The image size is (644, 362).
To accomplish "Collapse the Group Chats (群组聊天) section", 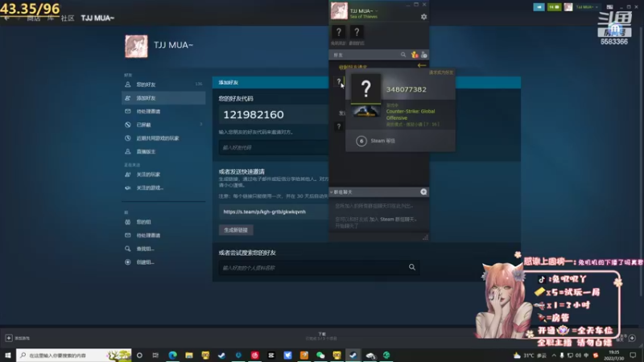I will pos(332,192).
